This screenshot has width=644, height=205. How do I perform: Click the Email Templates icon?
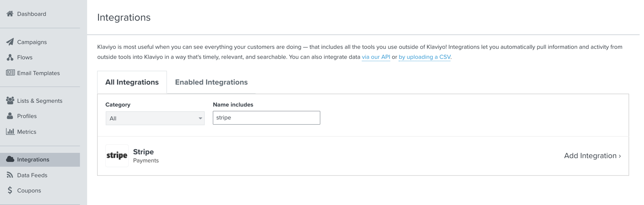click(x=10, y=73)
